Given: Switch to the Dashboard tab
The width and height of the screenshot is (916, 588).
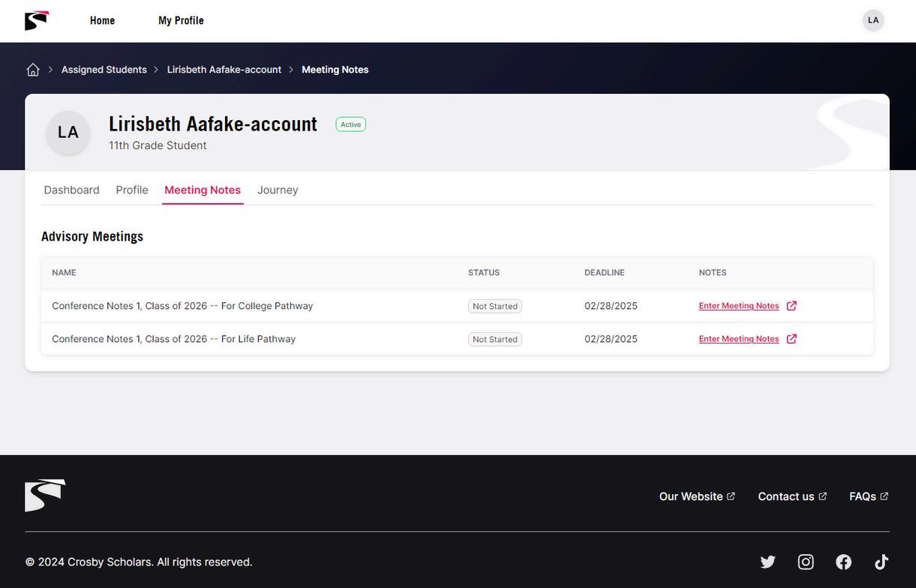Looking at the screenshot, I should [x=71, y=190].
